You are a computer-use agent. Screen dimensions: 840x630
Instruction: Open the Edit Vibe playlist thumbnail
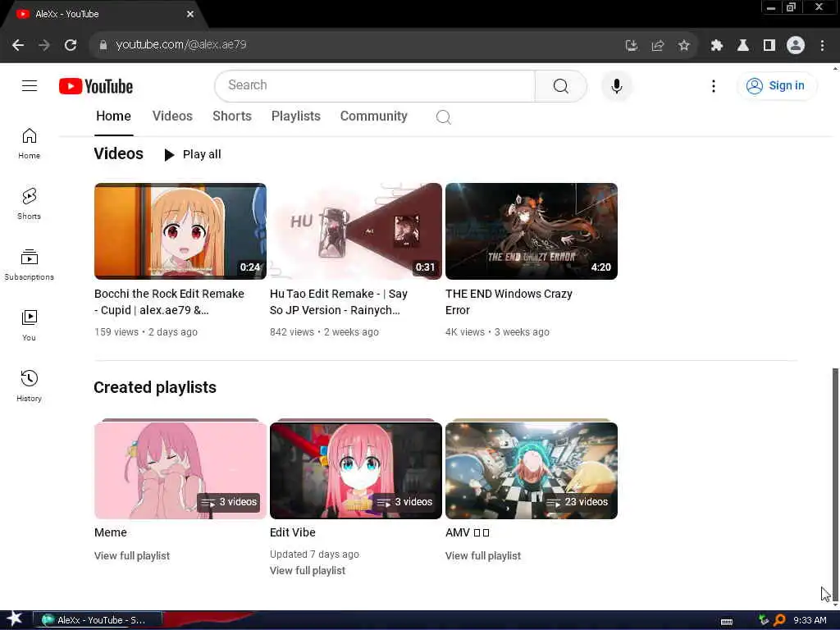click(x=356, y=470)
